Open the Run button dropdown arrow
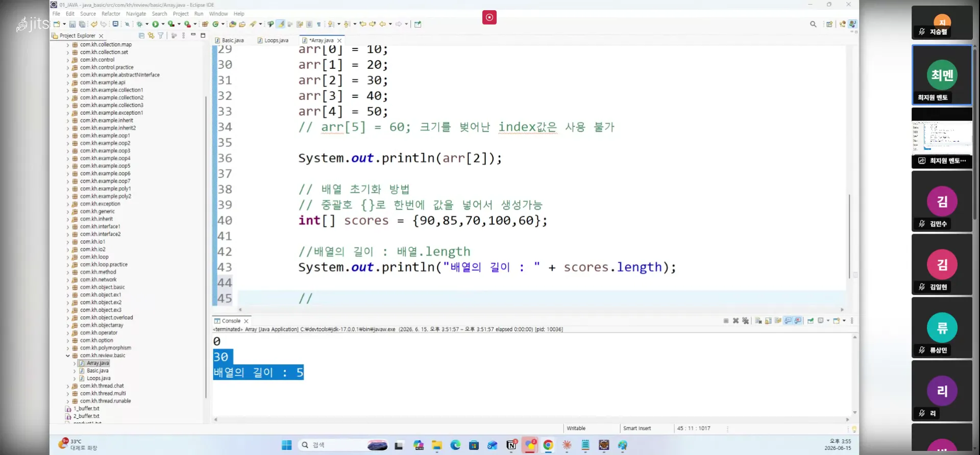This screenshot has height=455, width=980. click(163, 24)
